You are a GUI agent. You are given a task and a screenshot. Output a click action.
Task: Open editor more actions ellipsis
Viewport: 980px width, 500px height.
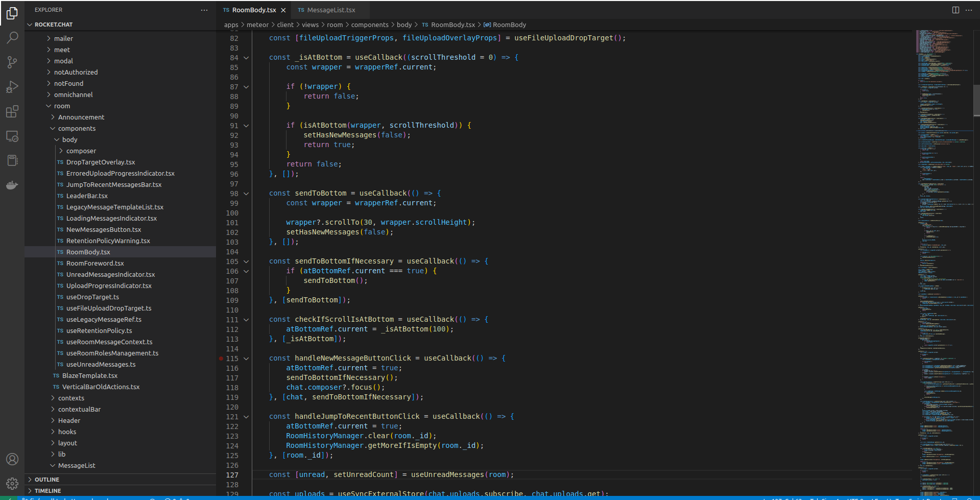(x=969, y=10)
